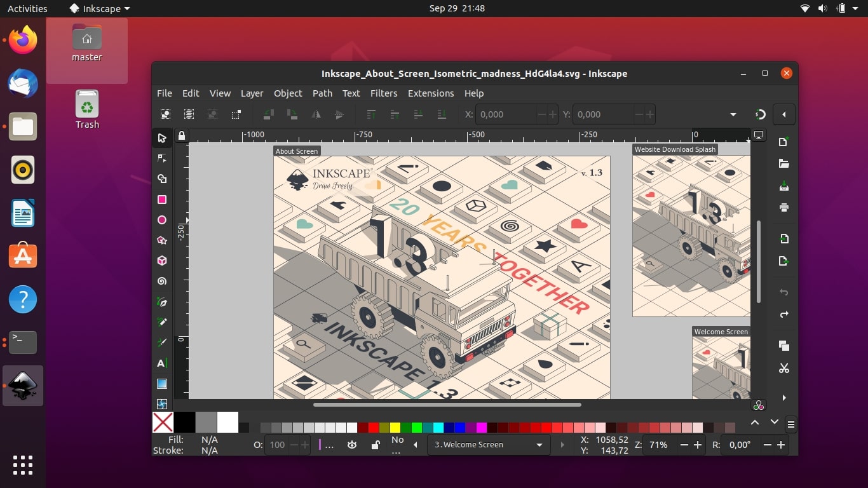Screen dimensions: 868x488
Task: Click the Export icon
Action: (x=784, y=261)
